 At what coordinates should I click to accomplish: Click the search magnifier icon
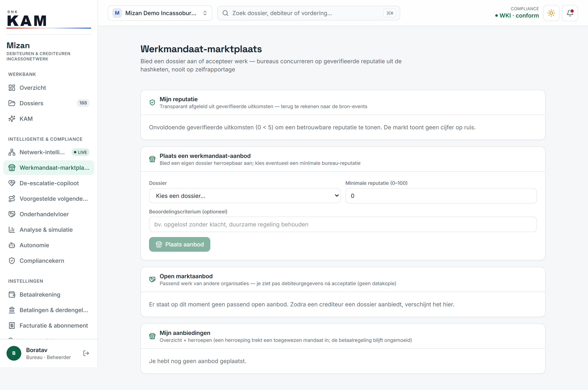225,13
